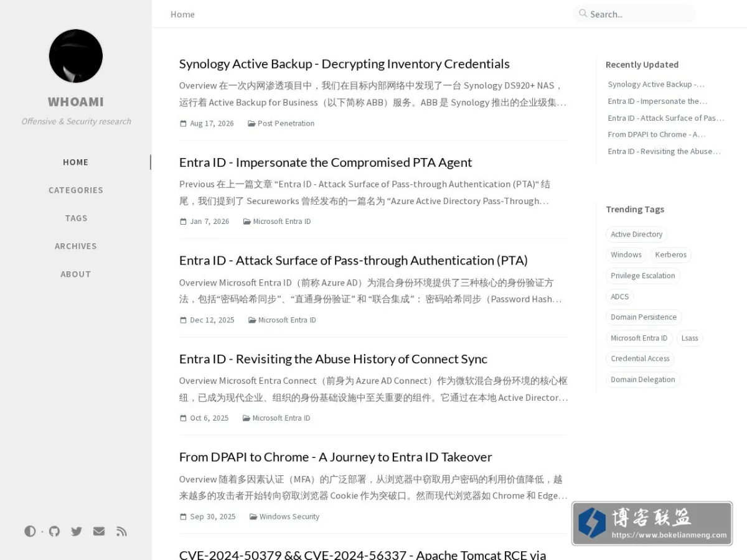The width and height of the screenshot is (747, 560).
Task: Focus the Search input field
Action: (x=634, y=14)
